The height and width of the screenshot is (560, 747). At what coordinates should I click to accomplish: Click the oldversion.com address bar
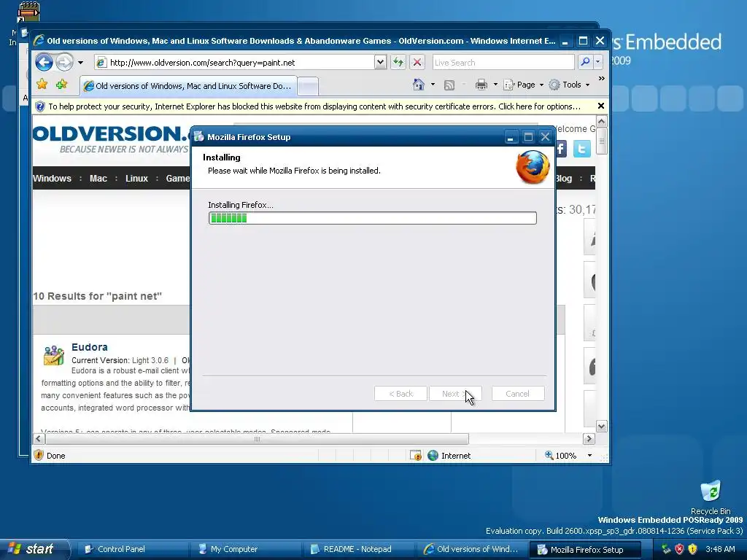[235, 63]
